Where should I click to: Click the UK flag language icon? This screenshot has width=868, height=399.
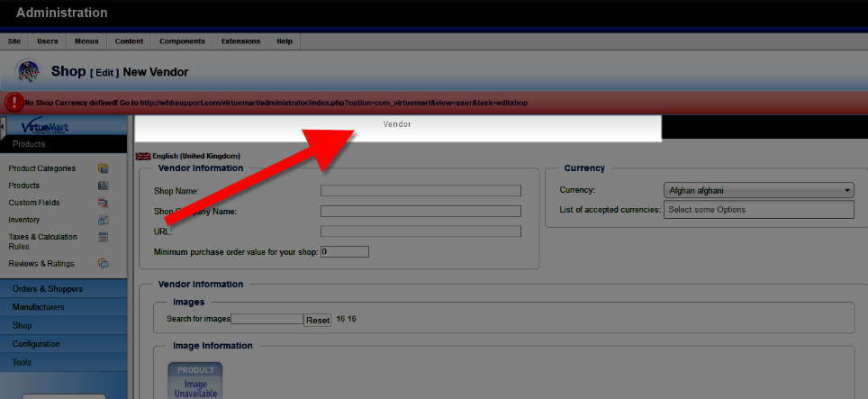pos(143,156)
